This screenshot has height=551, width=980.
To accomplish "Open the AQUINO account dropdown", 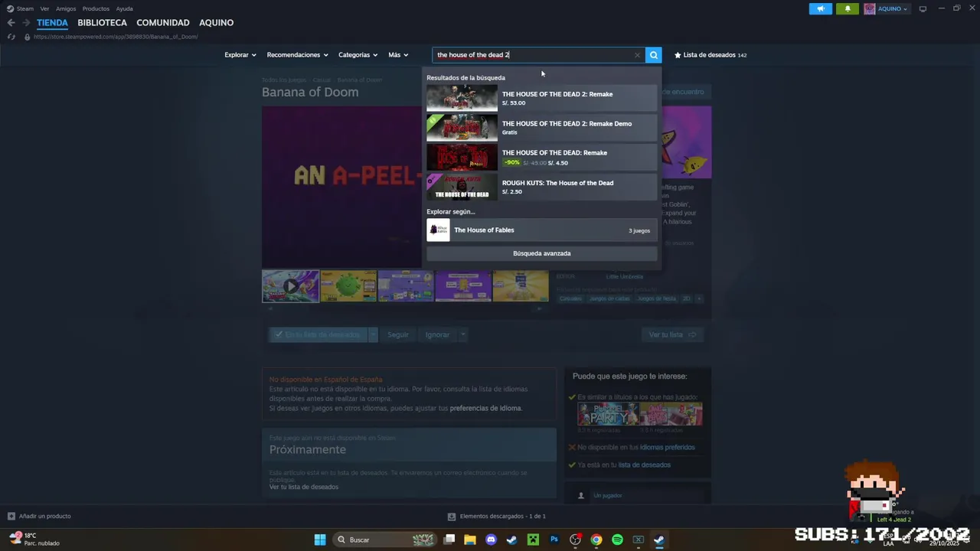I will 893,9.
